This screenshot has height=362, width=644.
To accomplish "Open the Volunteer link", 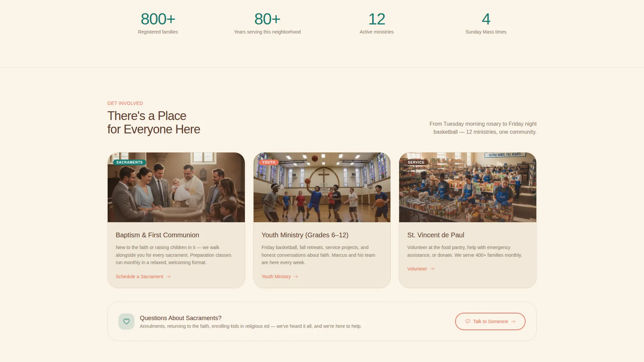I will 421,269.
